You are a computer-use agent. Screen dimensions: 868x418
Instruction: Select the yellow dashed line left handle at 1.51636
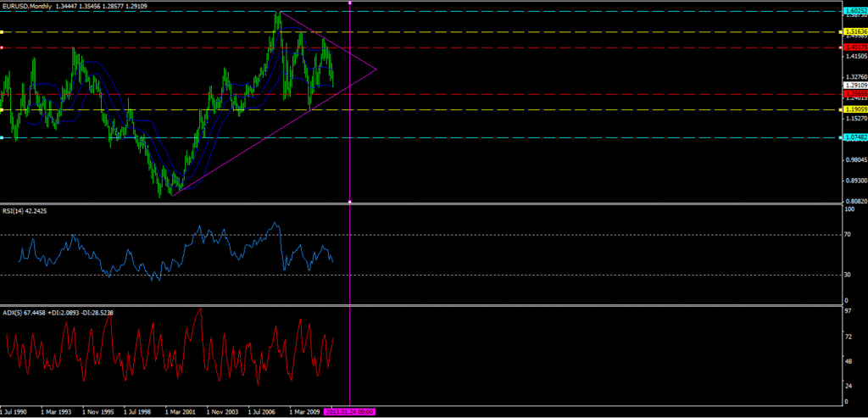tap(1, 32)
